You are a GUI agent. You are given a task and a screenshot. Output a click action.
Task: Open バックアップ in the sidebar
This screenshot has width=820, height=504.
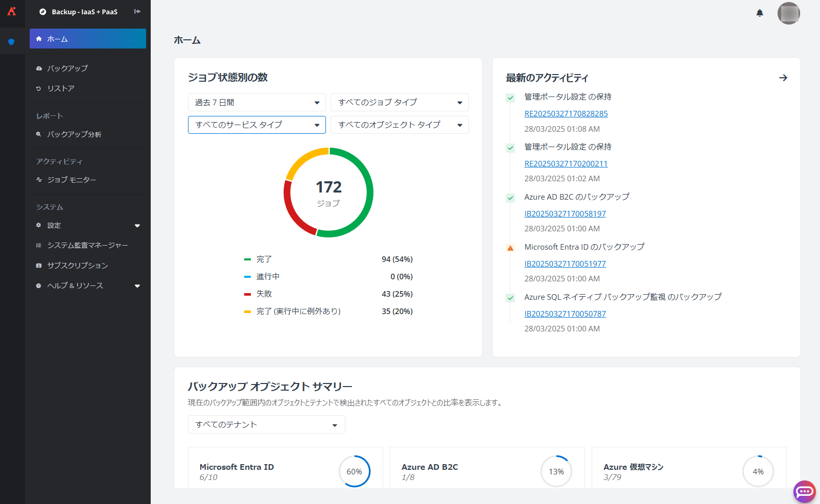88,68
